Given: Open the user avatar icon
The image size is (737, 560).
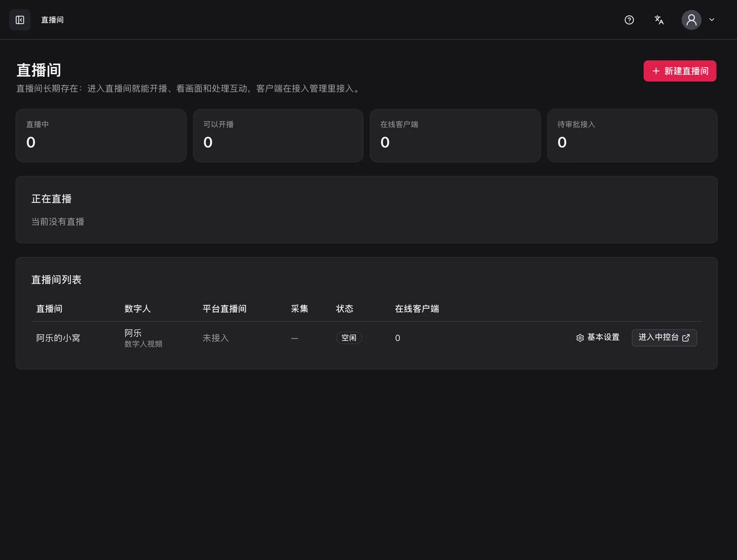Looking at the screenshot, I should [x=691, y=20].
